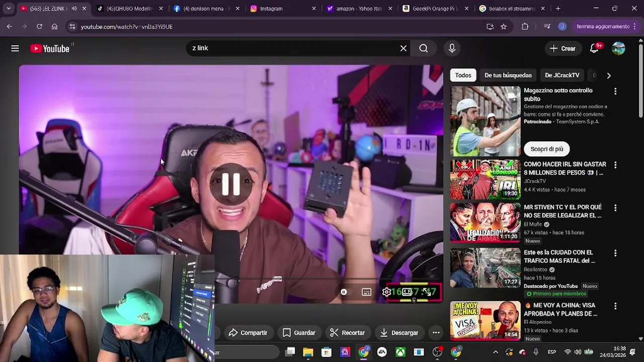Image resolution: width=644 pixels, height=362 pixels.
Task: Open File Explorer from the taskbar
Action: tap(308, 352)
